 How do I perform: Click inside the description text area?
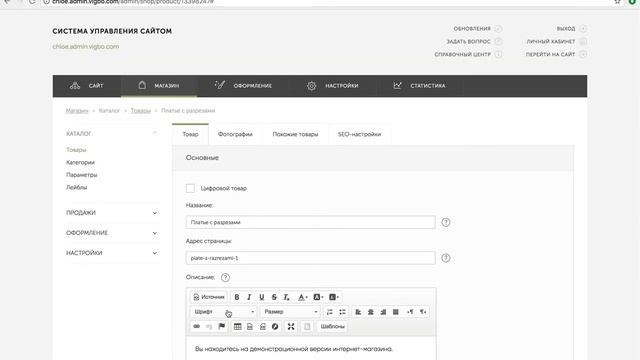311,349
